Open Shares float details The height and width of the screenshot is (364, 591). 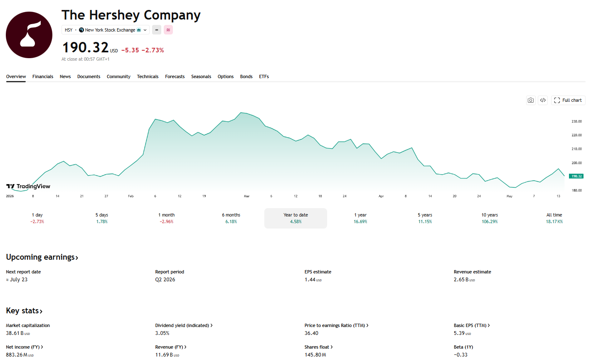[318, 347]
